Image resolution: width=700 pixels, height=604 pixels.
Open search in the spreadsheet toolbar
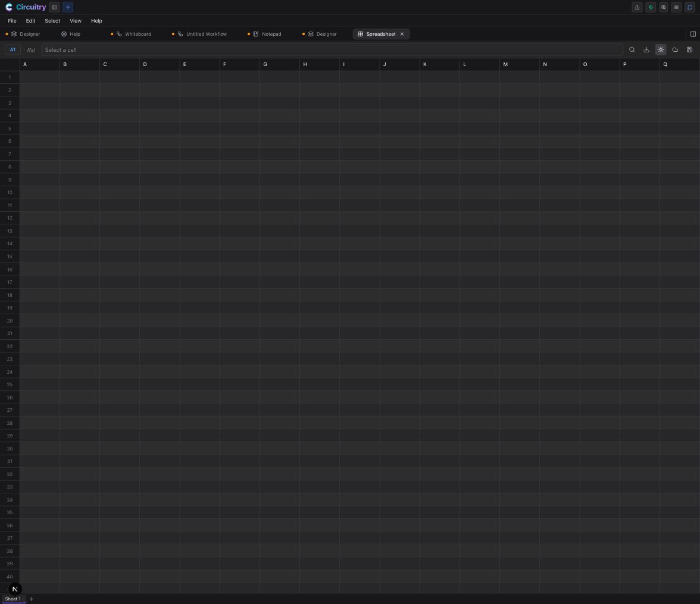coord(632,49)
